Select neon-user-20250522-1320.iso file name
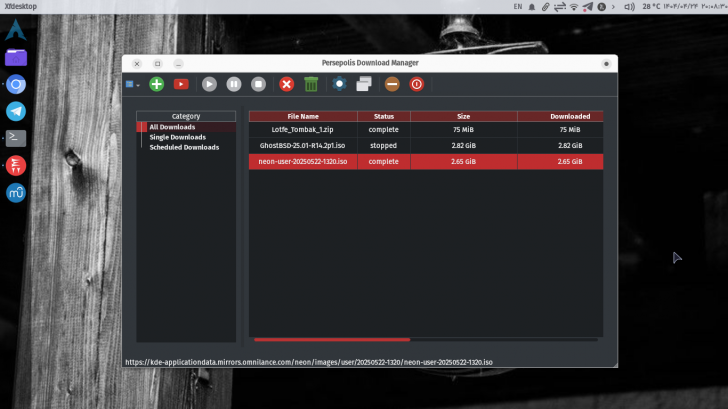Viewport: 728px width, 409px height. click(303, 162)
